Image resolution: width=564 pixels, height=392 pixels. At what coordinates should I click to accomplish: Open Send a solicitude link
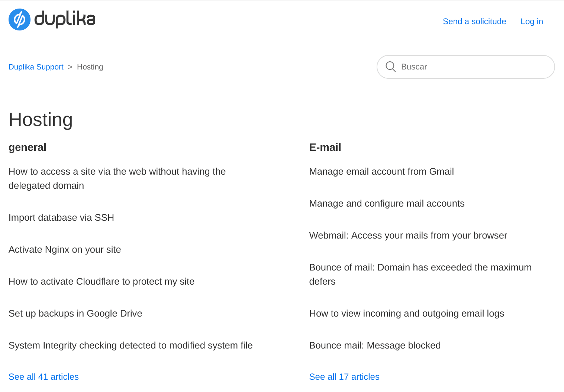point(474,22)
